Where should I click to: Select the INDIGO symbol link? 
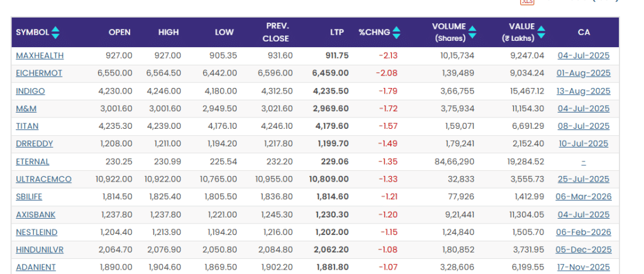click(x=30, y=91)
